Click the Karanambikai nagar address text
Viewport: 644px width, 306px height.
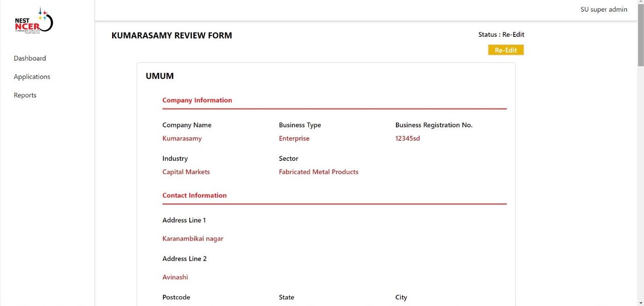coord(193,239)
